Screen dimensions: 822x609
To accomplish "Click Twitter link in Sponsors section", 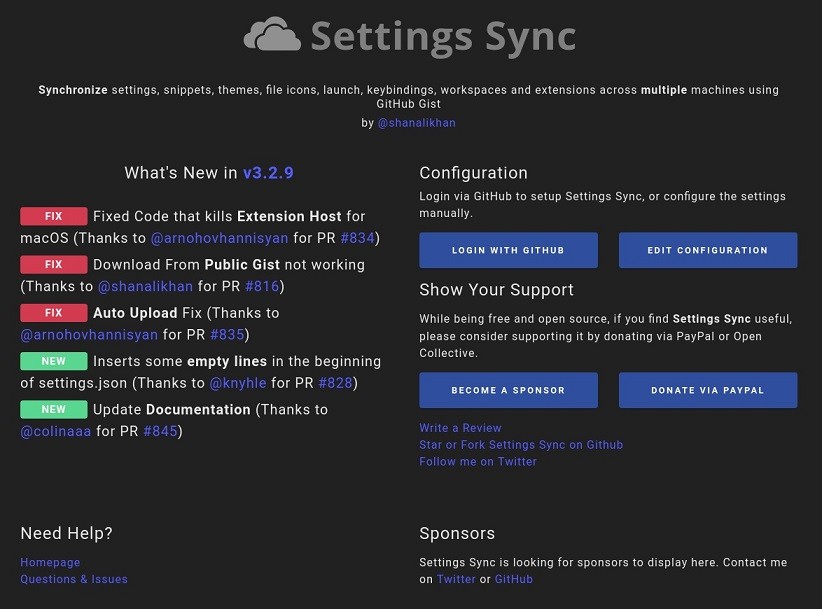I will [x=456, y=579].
